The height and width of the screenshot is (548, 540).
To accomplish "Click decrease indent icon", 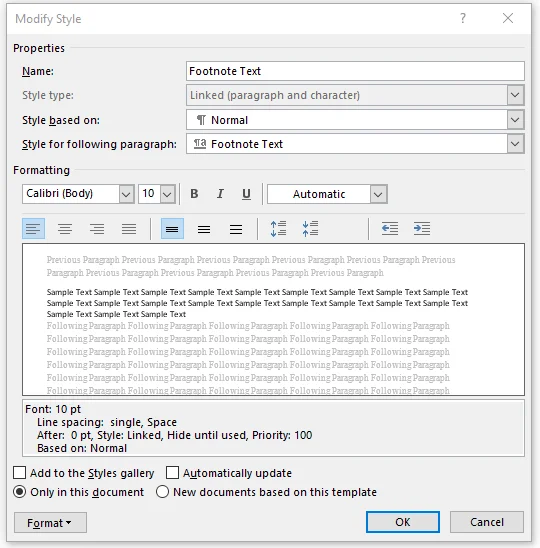I will click(x=390, y=229).
